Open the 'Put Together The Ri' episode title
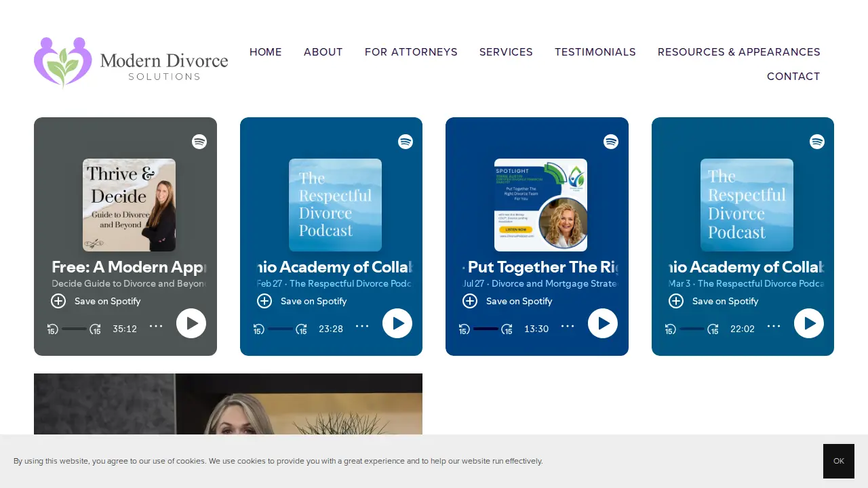This screenshot has height=488, width=868. [540, 267]
